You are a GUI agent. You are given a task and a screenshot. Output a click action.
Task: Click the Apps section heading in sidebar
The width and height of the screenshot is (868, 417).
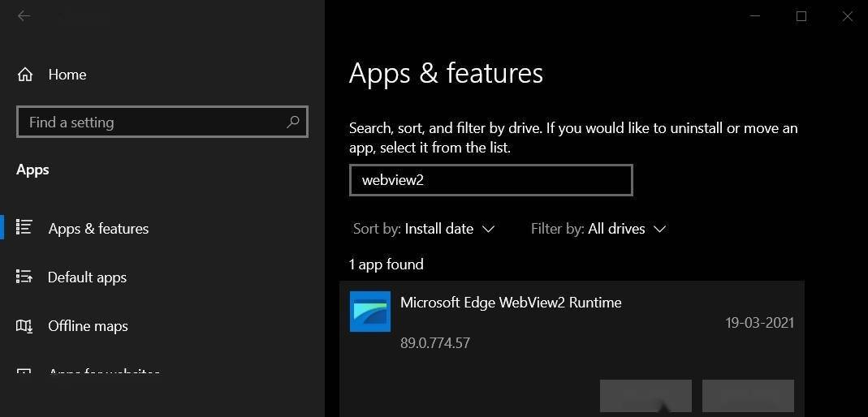click(32, 170)
